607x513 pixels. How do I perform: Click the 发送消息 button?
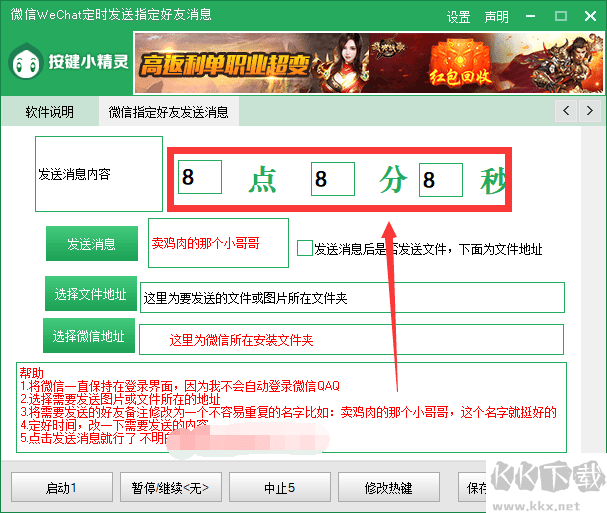(92, 244)
